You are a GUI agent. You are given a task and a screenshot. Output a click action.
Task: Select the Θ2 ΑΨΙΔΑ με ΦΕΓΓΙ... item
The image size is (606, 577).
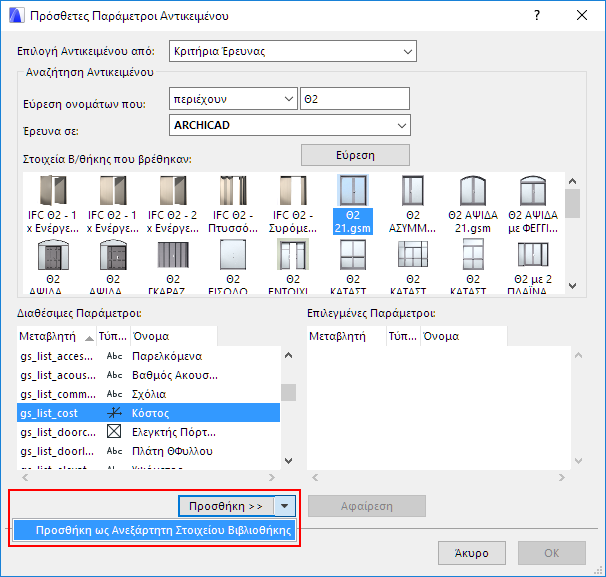(533, 204)
